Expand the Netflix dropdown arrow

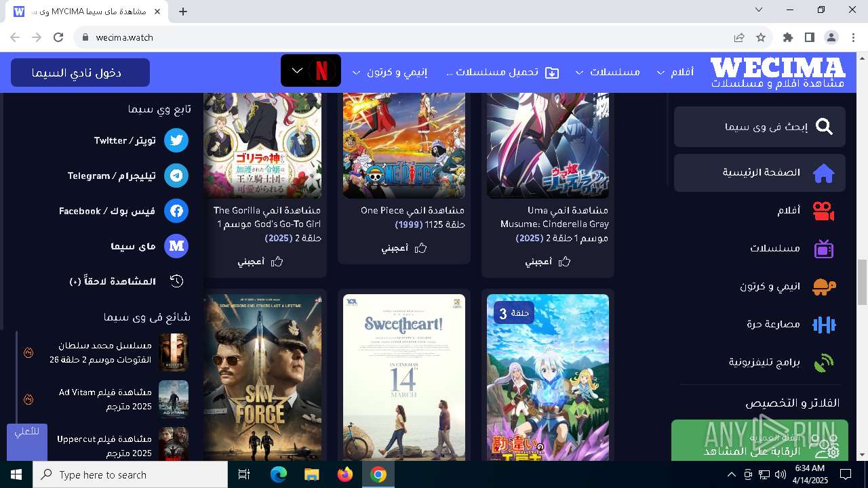297,70
